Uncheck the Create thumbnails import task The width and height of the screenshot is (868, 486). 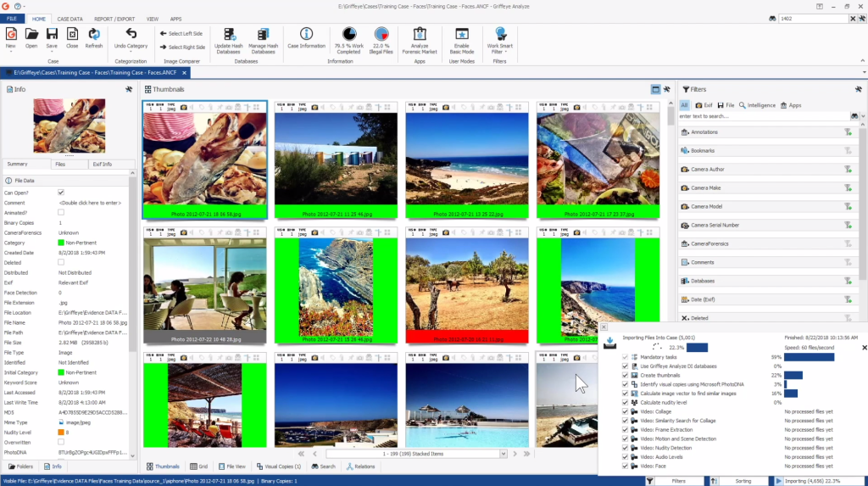pos(626,375)
